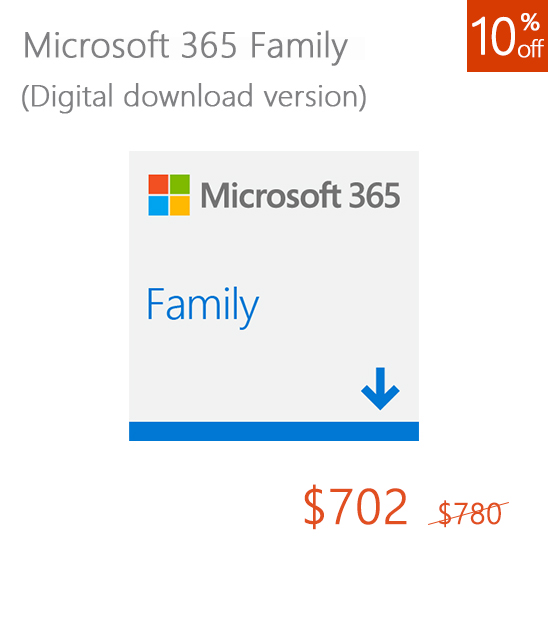This screenshot has width=548, height=625.
Task: Click the 365 number on box art
Action: [374, 195]
